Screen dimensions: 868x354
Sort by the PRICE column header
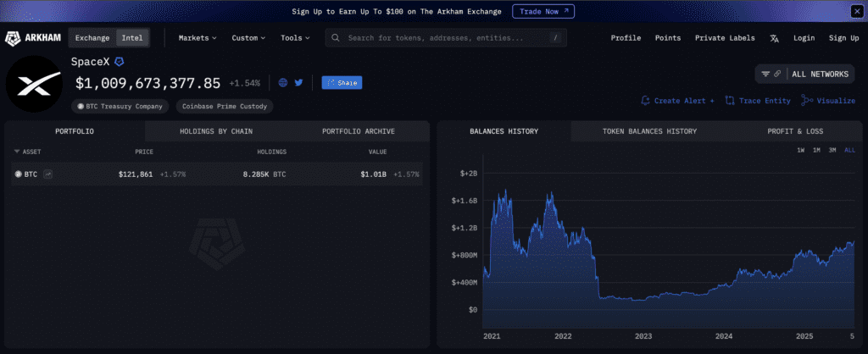coord(144,152)
